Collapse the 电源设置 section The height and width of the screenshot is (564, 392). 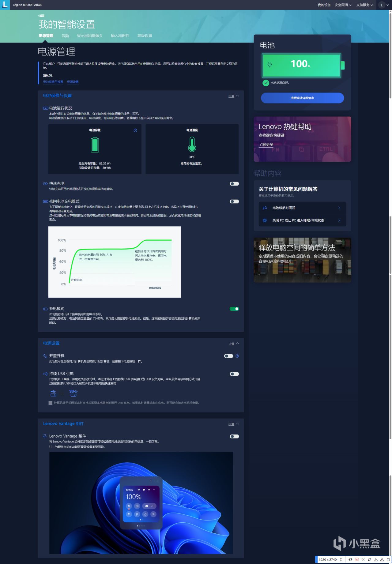pyautogui.click(x=234, y=344)
